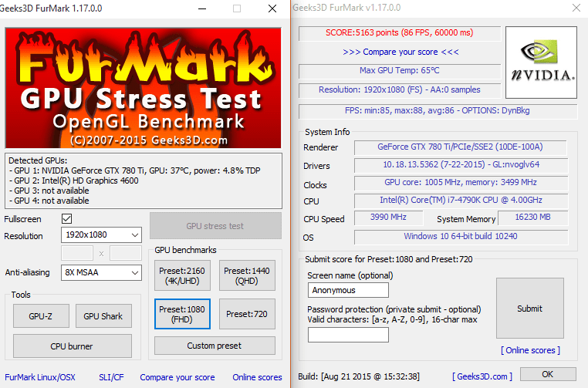Click the GPU 3: not available line
The width and height of the screenshot is (588, 388).
click(x=49, y=191)
